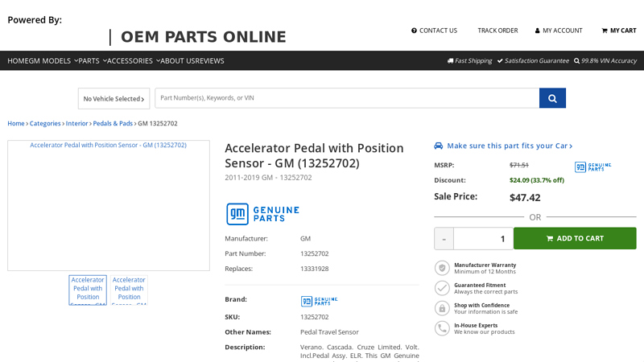Click the guaranteed fitment checkmark icon
Viewport: 644px width, 362px height.
[442, 288]
